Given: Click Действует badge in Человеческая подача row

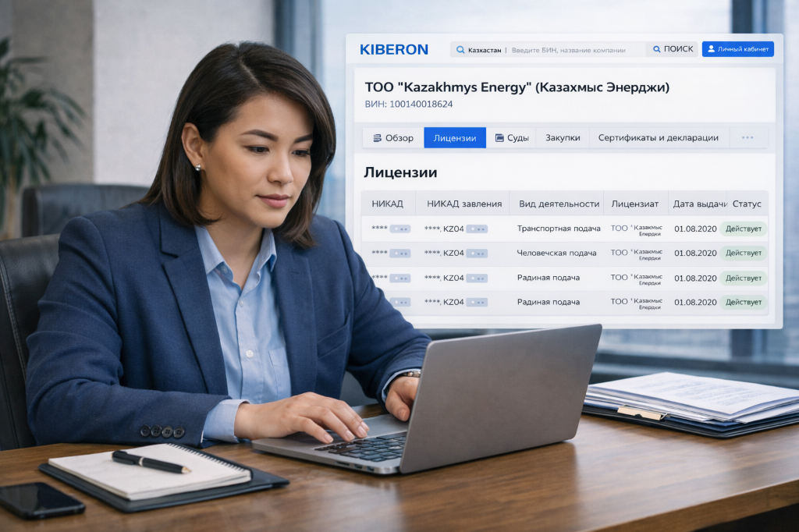Looking at the screenshot, I should pyautogui.click(x=744, y=254).
